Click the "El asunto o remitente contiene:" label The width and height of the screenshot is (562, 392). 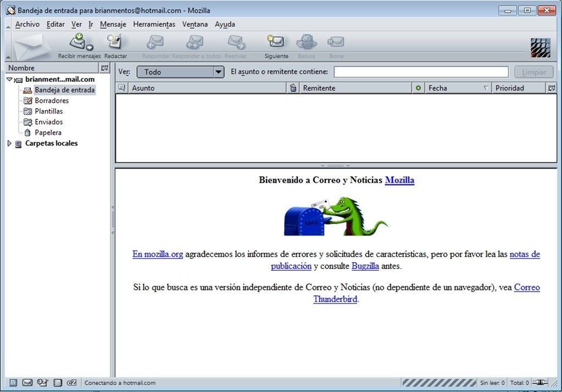click(x=279, y=72)
